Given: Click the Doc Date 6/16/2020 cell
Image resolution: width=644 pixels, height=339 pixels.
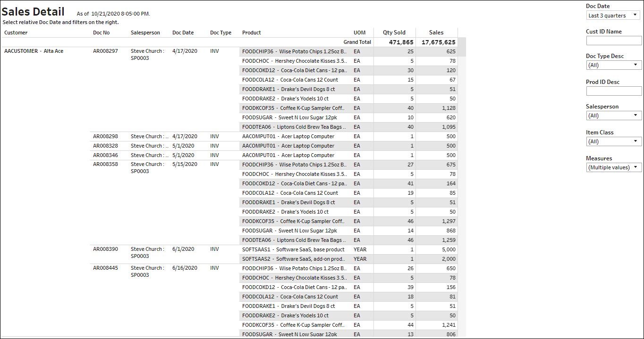Looking at the screenshot, I should tap(185, 268).
